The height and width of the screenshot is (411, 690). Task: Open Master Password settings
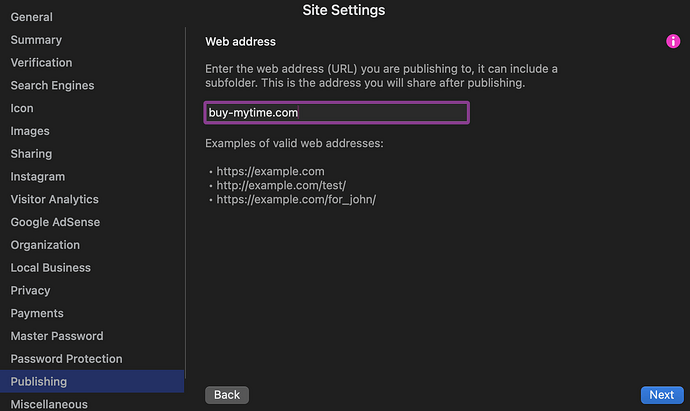pos(57,336)
